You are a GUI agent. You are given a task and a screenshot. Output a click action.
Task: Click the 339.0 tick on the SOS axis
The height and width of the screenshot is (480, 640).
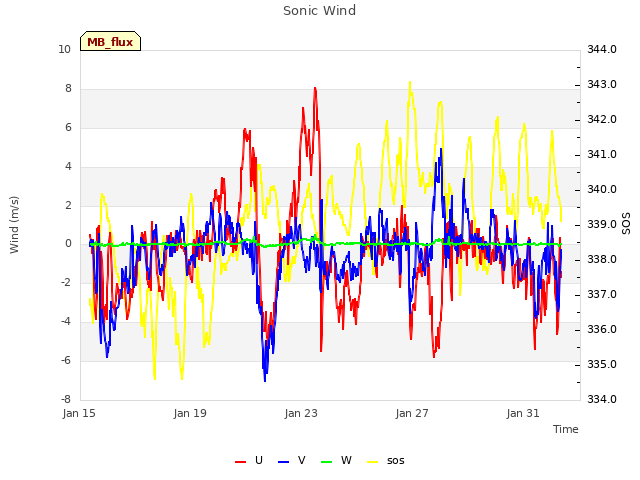point(602,224)
